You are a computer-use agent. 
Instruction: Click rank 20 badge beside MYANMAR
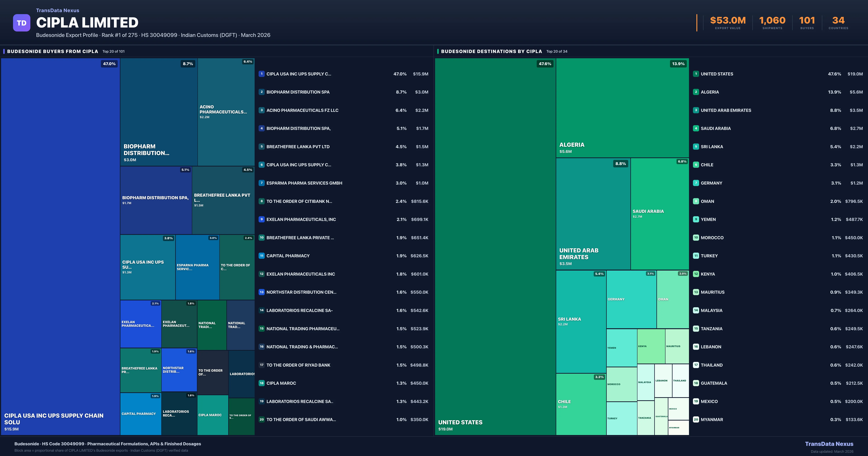(696, 420)
